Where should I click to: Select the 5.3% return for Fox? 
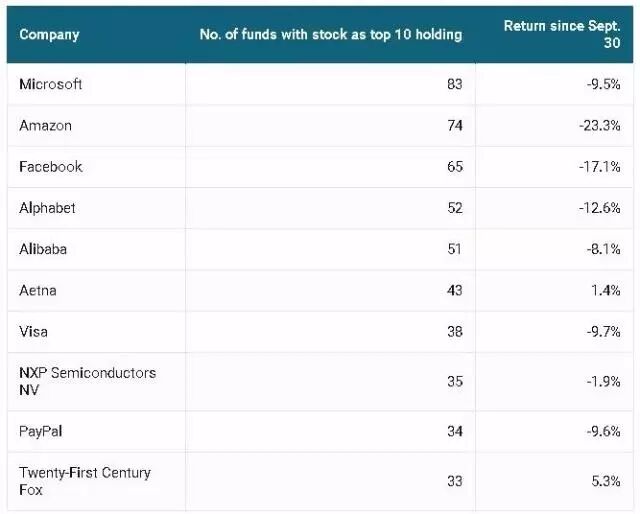(606, 481)
